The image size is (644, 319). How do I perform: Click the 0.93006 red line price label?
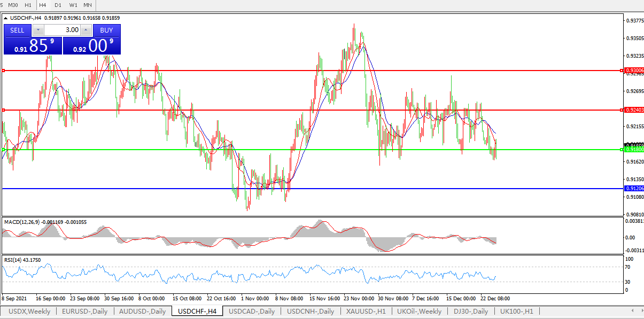[634, 71]
